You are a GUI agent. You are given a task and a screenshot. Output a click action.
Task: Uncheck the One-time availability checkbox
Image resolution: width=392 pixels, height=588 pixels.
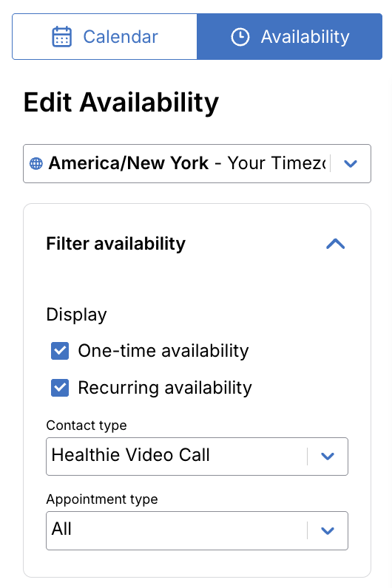(x=60, y=351)
